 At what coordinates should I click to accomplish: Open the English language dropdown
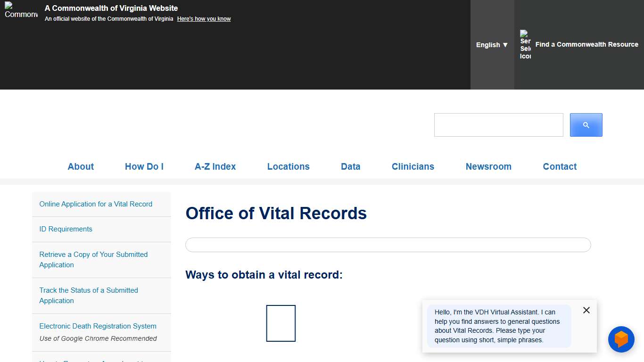tap(491, 45)
